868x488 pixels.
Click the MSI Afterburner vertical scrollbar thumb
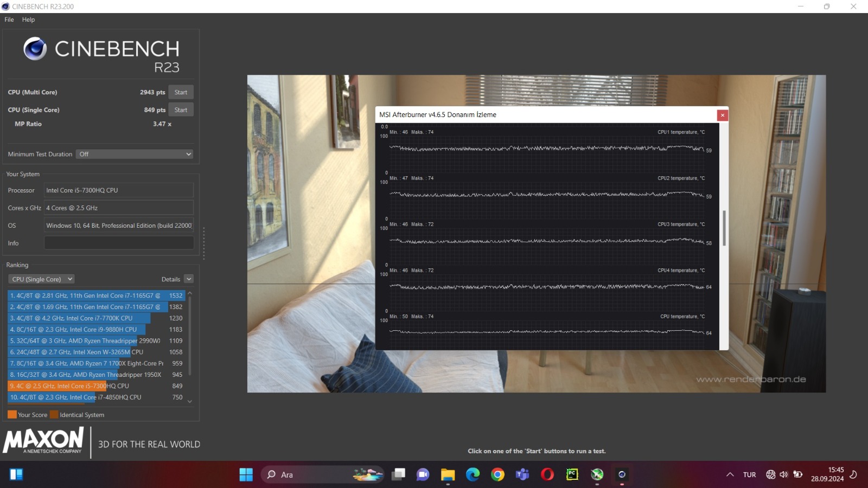tap(724, 228)
